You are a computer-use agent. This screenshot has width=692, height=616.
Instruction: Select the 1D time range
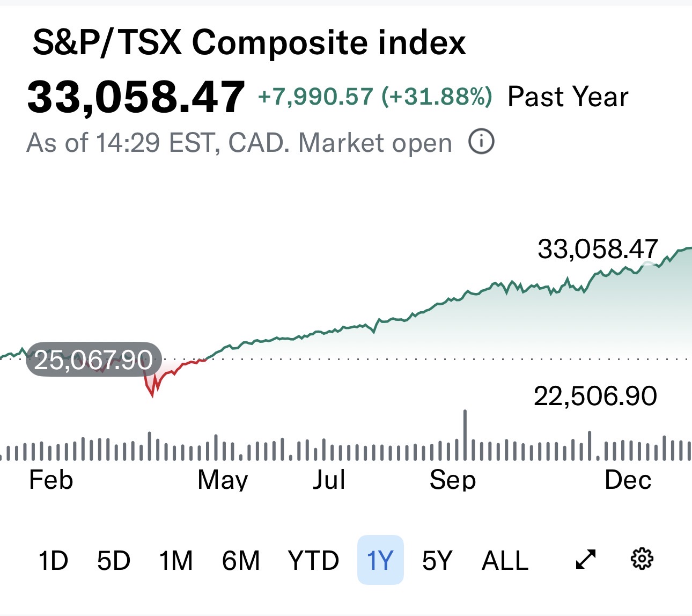(x=53, y=561)
